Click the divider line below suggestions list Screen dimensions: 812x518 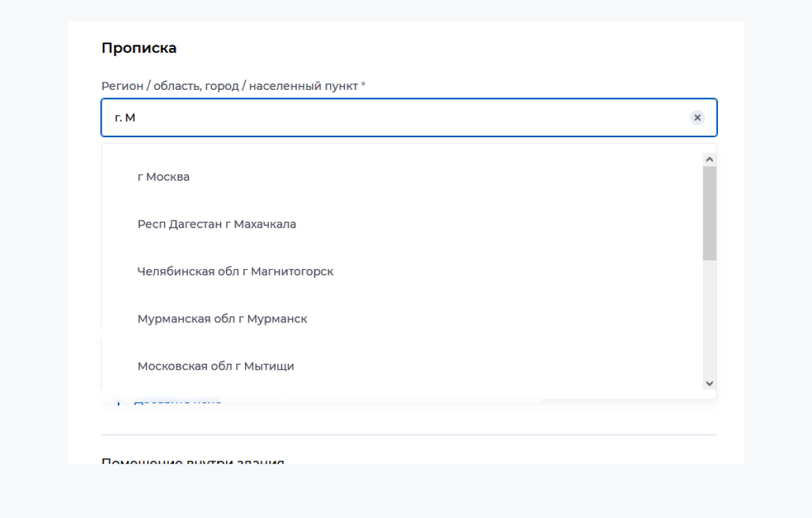[409, 435]
